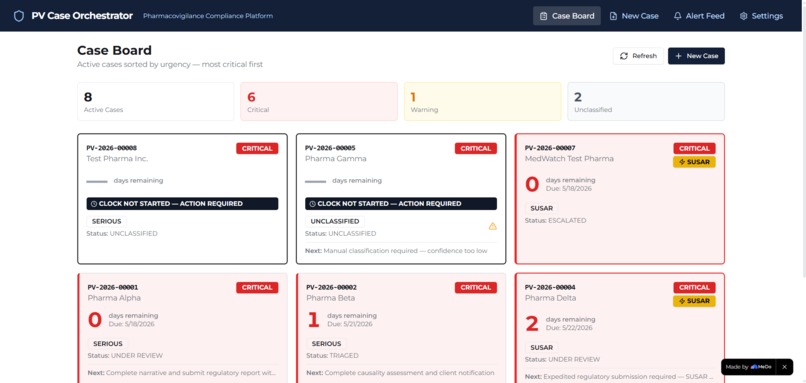Click UNCLASSIFIED tag on Pharma Gamma card

tap(335, 222)
